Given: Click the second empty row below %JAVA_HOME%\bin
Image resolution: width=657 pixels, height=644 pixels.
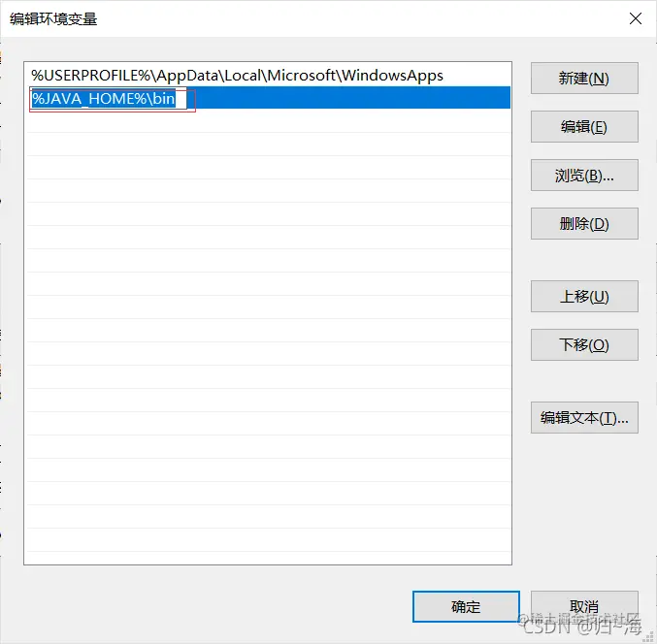Looking at the screenshot, I should [x=269, y=145].
